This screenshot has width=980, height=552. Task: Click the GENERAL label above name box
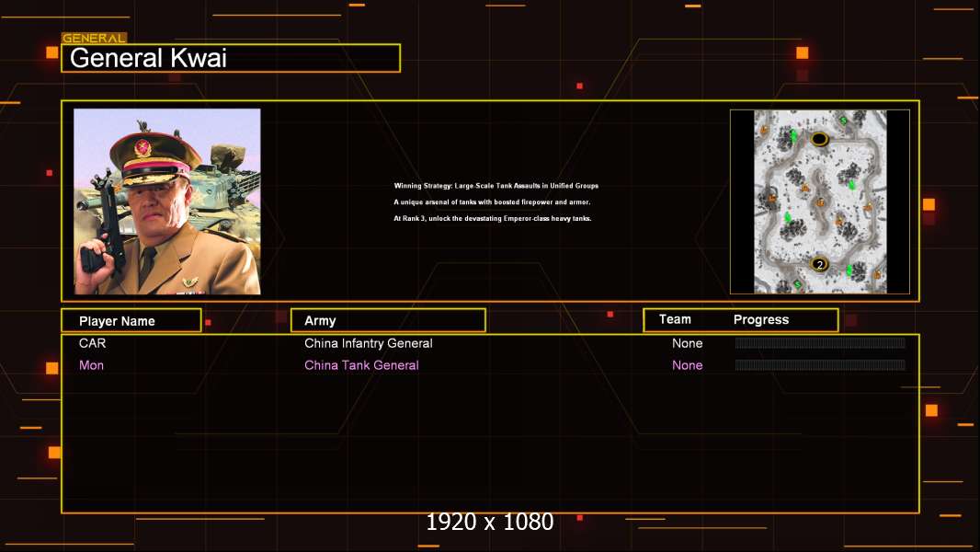[x=94, y=38]
